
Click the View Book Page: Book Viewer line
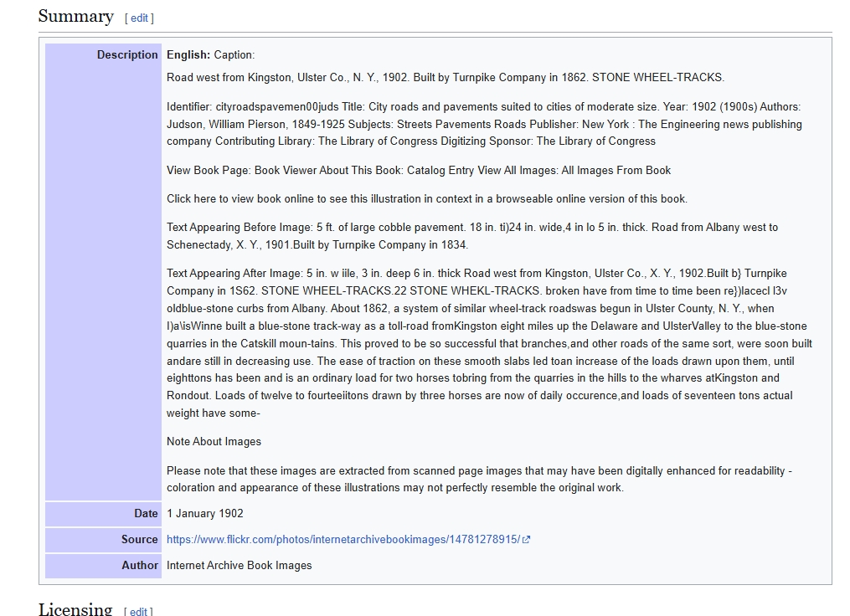pos(419,171)
